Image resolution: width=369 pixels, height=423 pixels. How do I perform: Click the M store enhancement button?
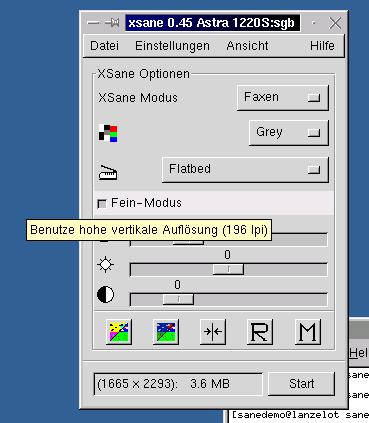[308, 332]
